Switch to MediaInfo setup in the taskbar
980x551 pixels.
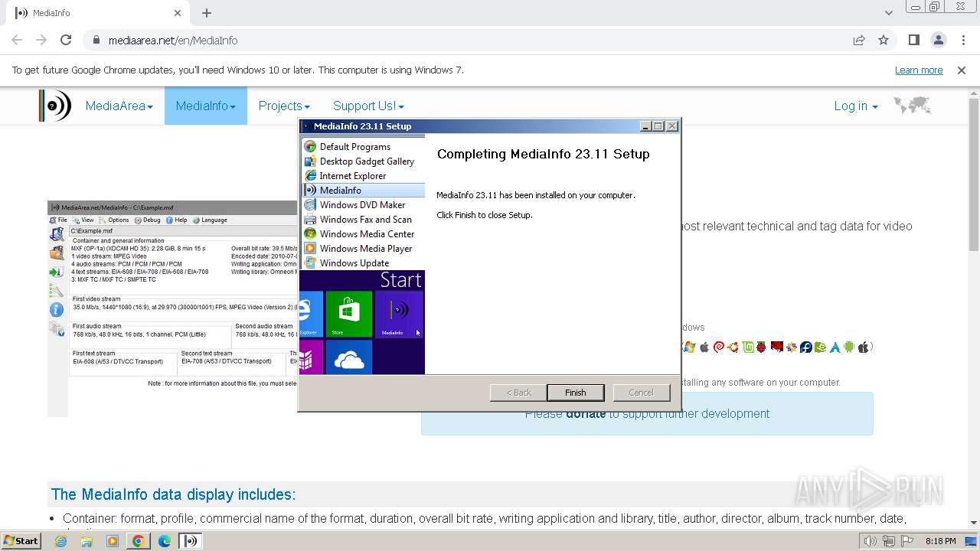click(190, 541)
